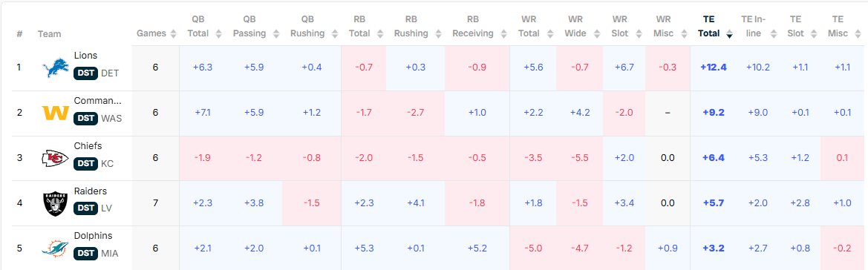
Task: Click the Washington Commanders logo
Action: click(56, 113)
